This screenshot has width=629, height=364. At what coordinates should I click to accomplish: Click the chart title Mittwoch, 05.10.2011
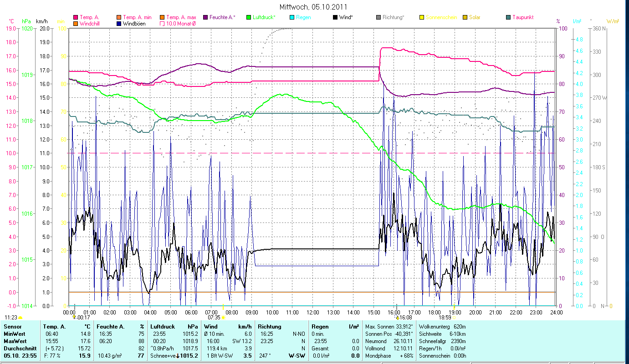pyautogui.click(x=314, y=7)
